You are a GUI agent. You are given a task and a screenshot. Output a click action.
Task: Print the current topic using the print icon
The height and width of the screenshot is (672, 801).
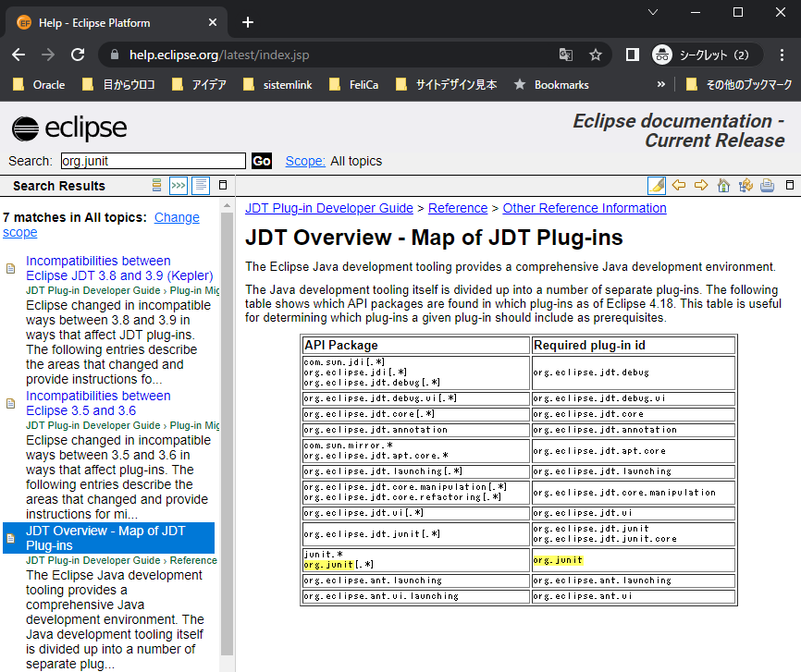click(768, 185)
